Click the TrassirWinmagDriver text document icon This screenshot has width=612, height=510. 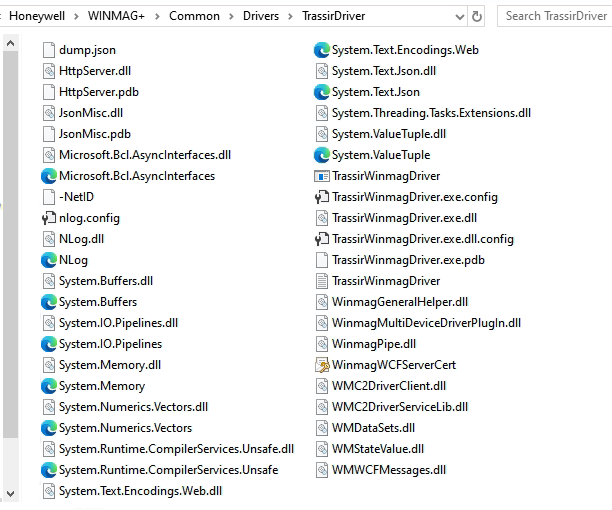point(322,281)
